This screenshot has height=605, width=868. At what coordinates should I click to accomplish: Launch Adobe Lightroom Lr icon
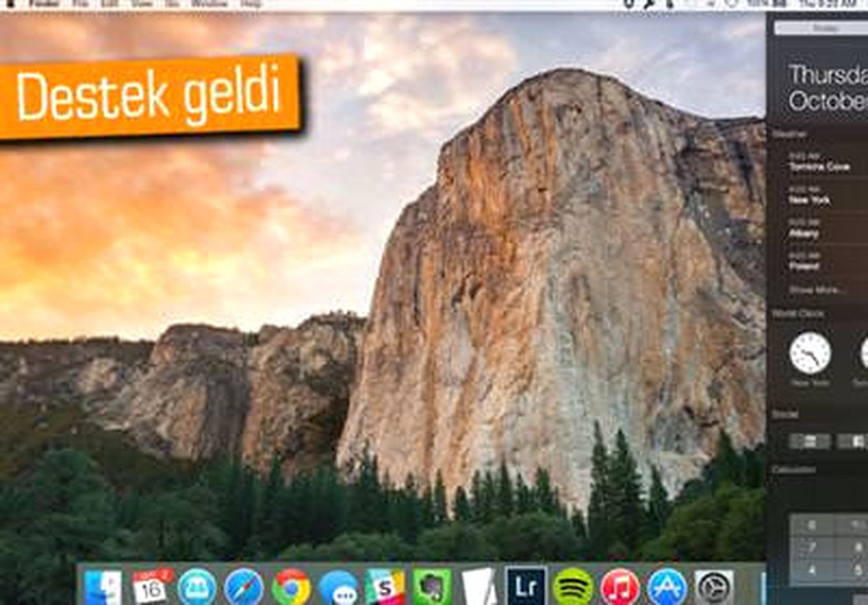526,586
